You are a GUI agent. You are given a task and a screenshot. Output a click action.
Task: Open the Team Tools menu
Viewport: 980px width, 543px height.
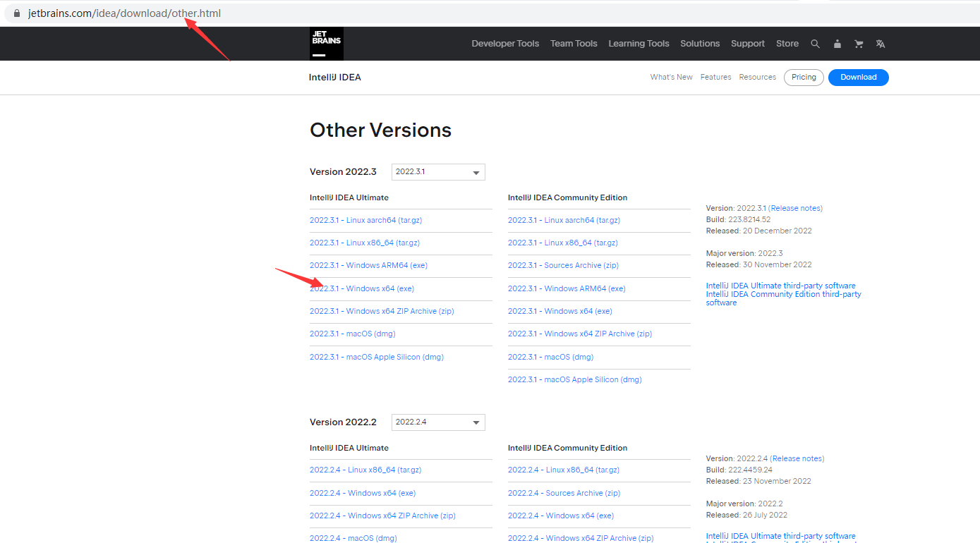click(574, 44)
